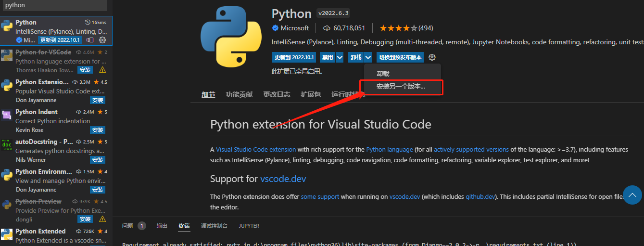644x246 pixels.
Task: Install Python for VSCode extension
Action: click(x=85, y=70)
